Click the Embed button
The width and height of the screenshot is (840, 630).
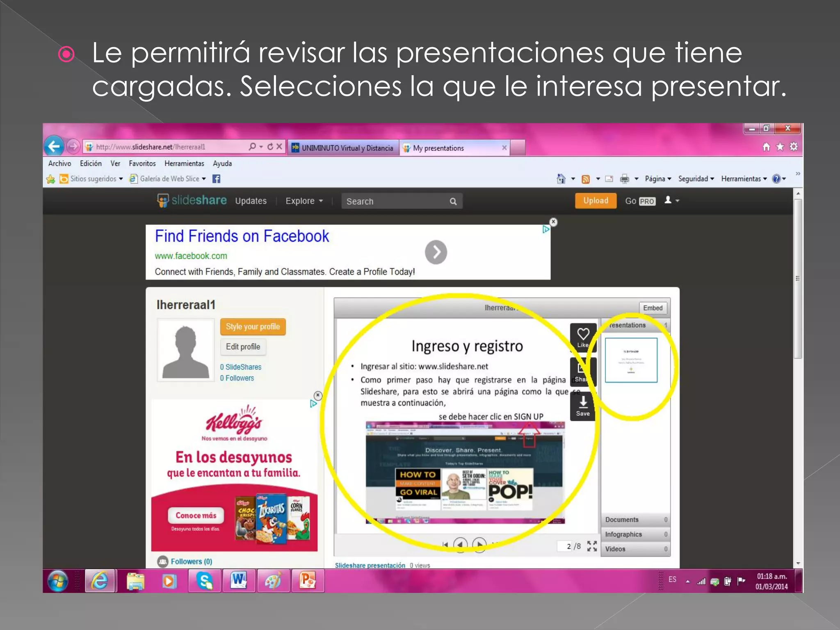[653, 308]
